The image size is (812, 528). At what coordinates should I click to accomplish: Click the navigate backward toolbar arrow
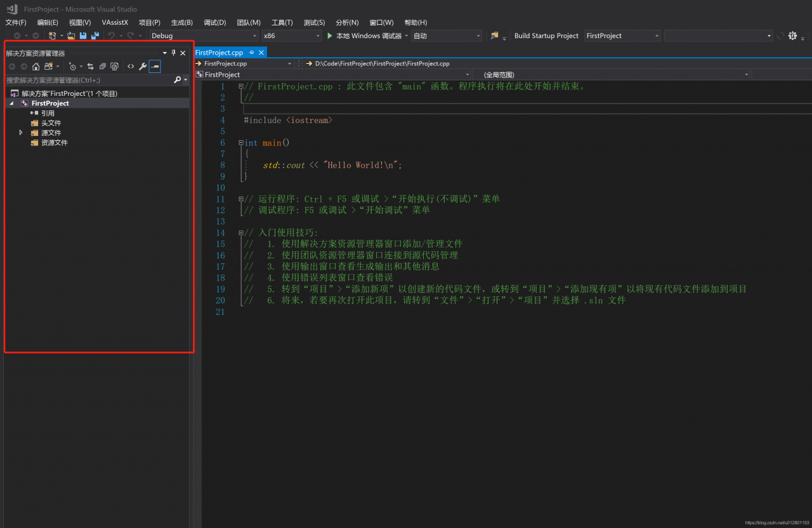tap(17, 36)
